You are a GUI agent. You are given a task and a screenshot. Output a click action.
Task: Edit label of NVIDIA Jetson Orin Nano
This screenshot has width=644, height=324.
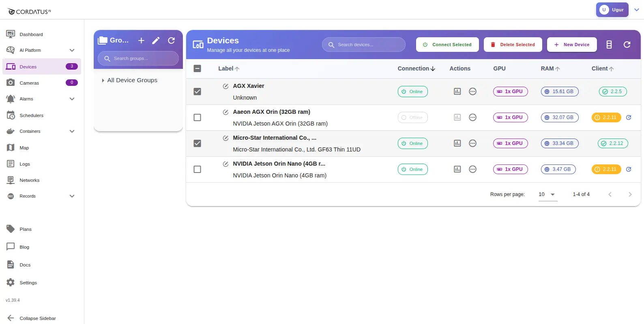(x=225, y=164)
